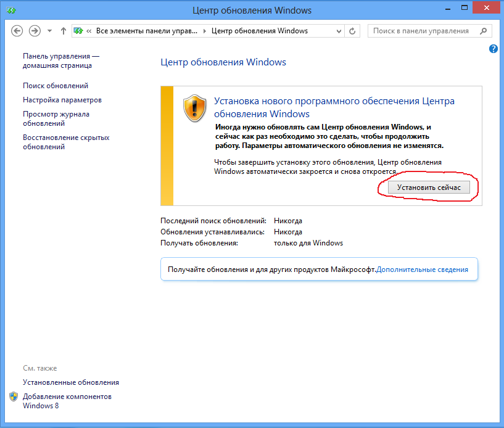Viewport: 504px width, 428px height.
Task: Click the Windows Update icon in the address bar
Action: pos(78,31)
